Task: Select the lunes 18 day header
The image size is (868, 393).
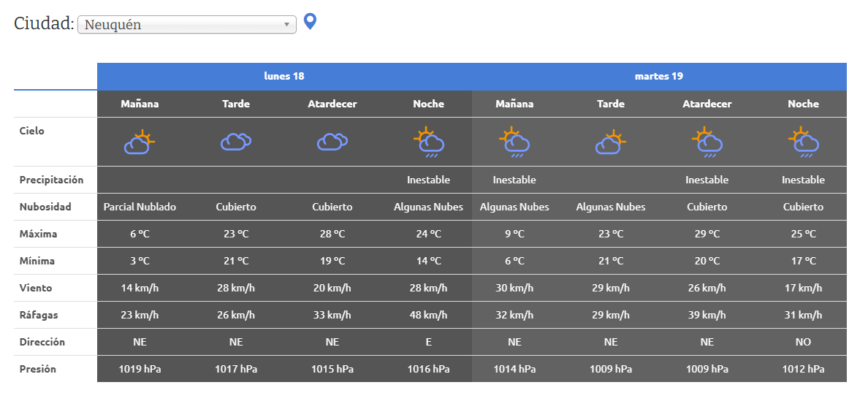Action: (x=284, y=76)
